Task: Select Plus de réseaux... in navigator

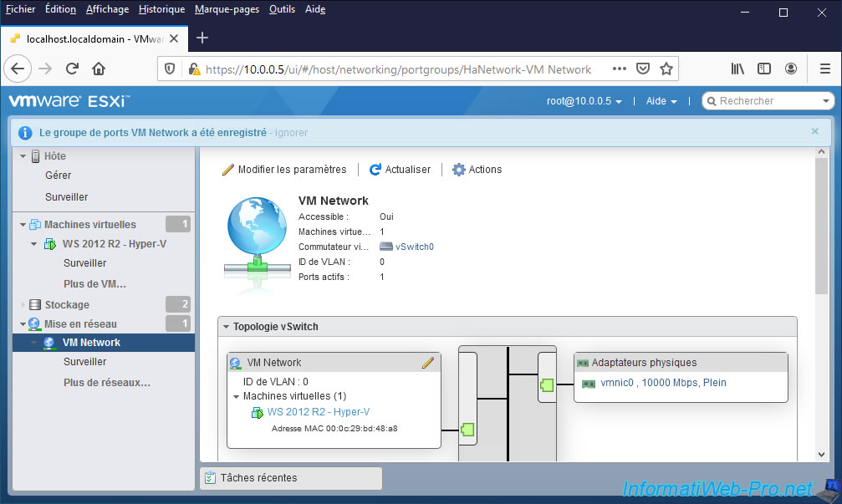Action: point(107,383)
